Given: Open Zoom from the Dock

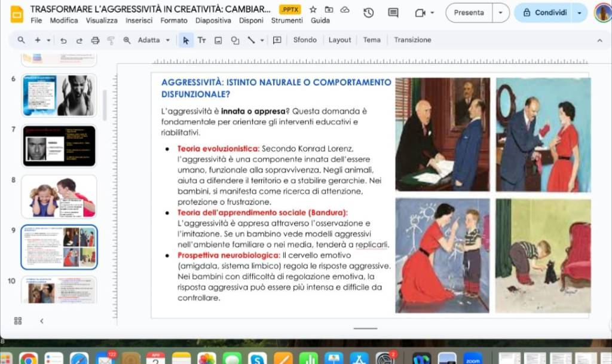Looking at the screenshot, I should 473,358.
